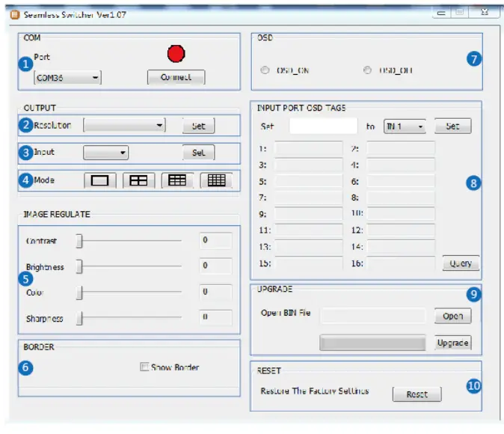Close the Seamless Switcher window
504x434 pixels.
[x=485, y=12]
